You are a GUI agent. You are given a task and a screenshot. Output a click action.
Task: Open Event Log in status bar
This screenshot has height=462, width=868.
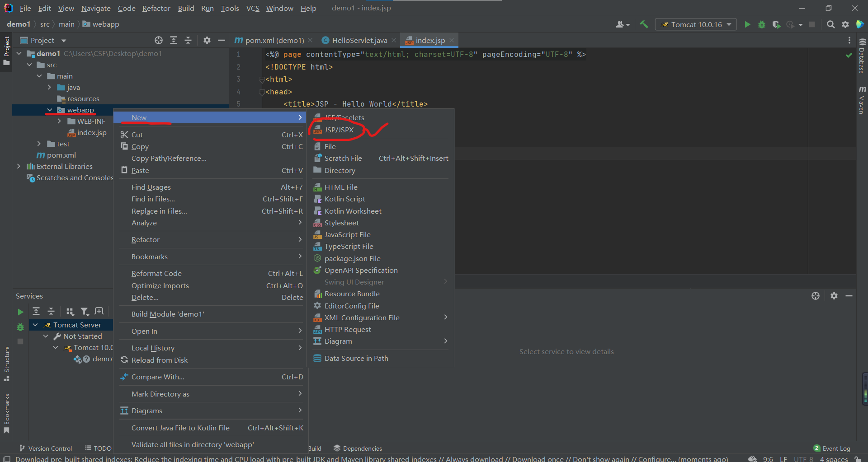click(832, 448)
